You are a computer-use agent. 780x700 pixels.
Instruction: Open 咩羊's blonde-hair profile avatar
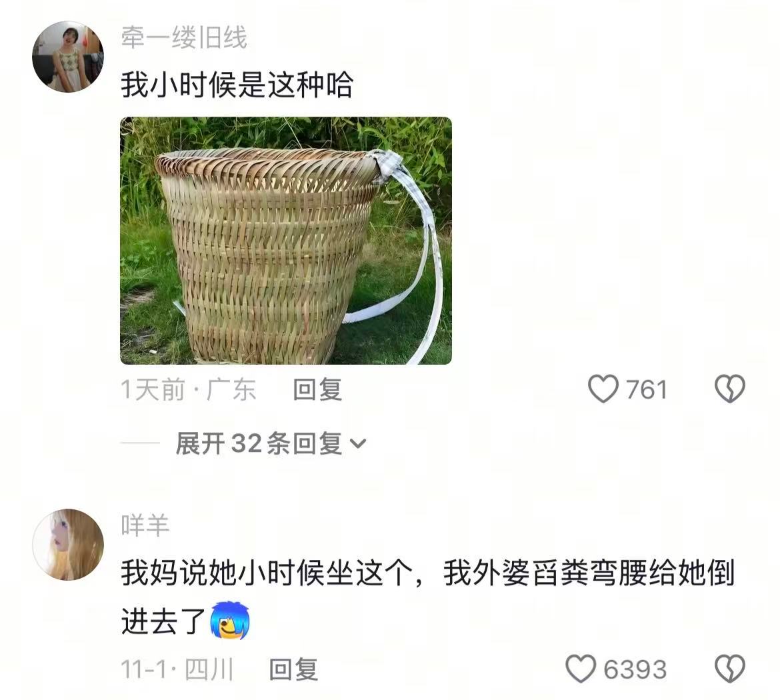pyautogui.click(x=68, y=544)
